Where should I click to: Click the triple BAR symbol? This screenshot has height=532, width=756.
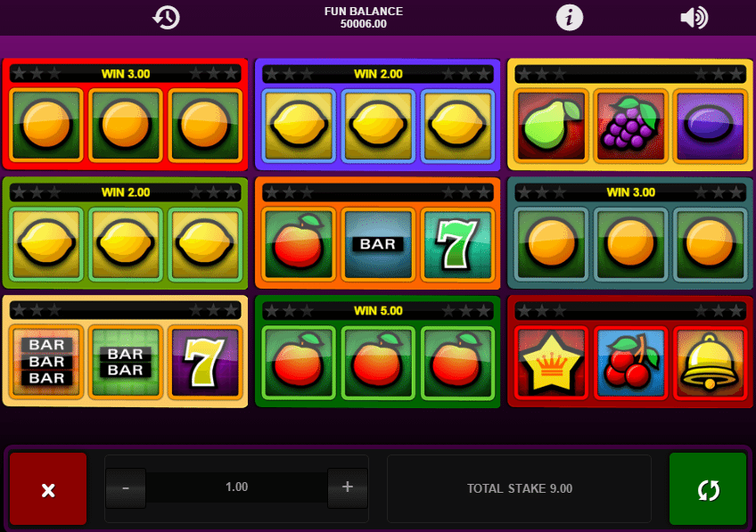46,363
